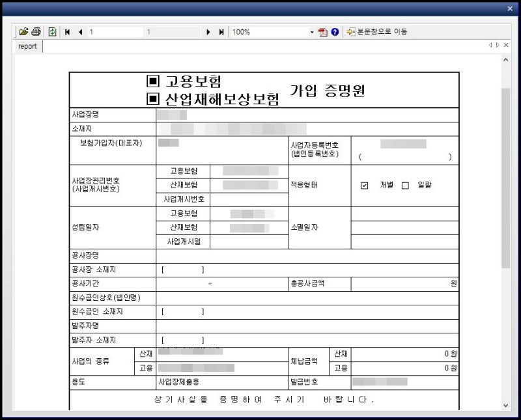This screenshot has height=420, width=521.
Task: Click the vertical scrollbar down arrow
Action: 506,406
